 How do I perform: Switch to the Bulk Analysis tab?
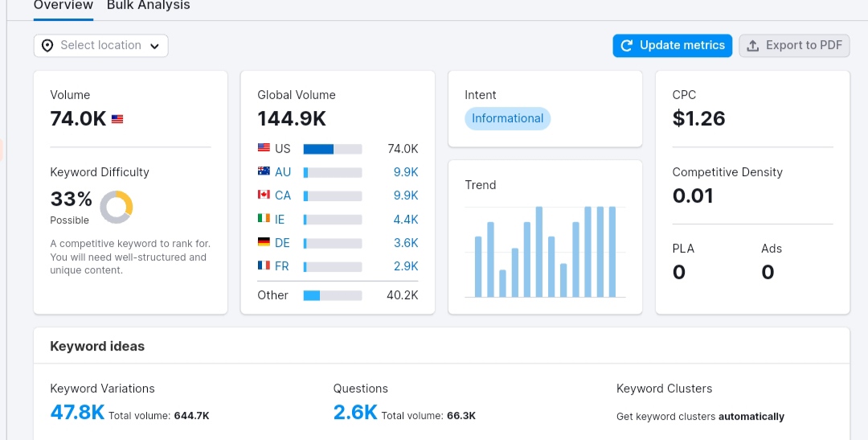point(149,6)
